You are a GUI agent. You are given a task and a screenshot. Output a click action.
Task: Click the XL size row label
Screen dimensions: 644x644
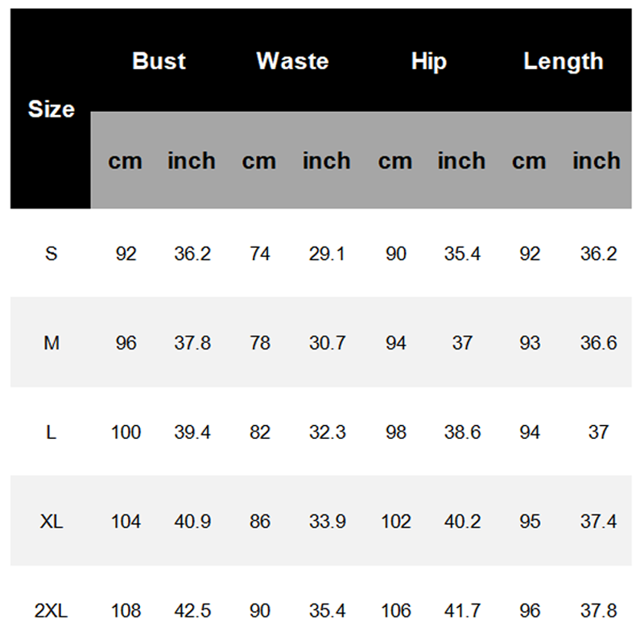tap(52, 522)
